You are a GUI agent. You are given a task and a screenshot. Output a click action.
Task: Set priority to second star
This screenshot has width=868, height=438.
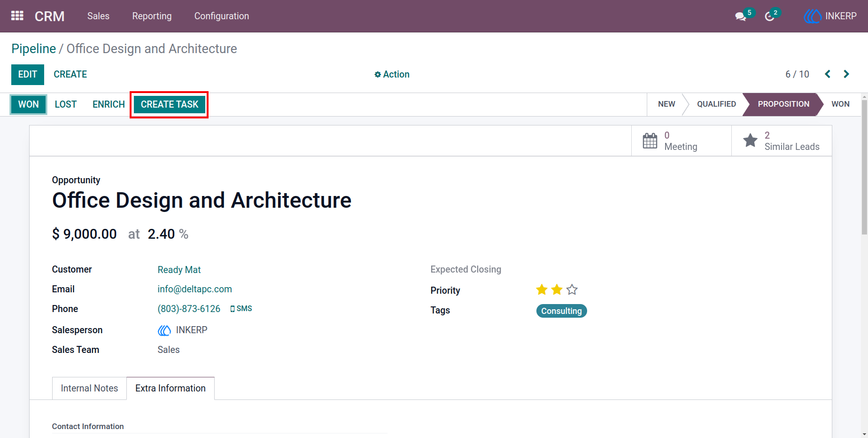[557, 289]
